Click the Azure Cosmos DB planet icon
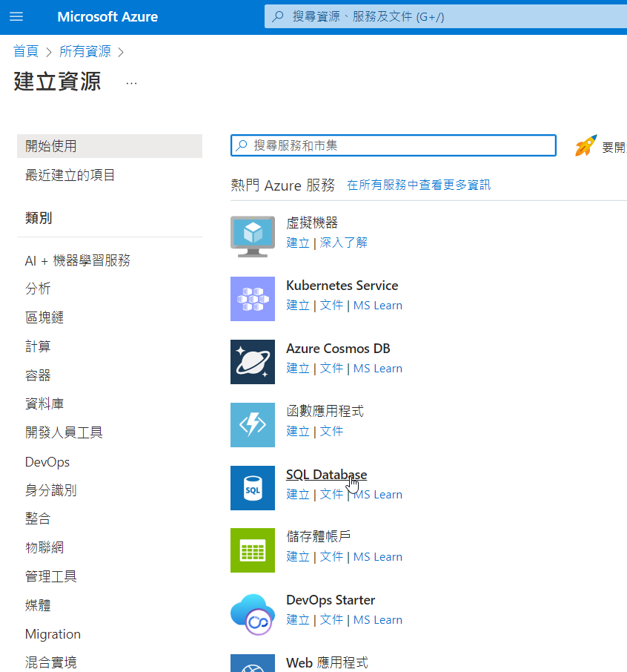Image resolution: width=627 pixels, height=672 pixels. point(253,362)
